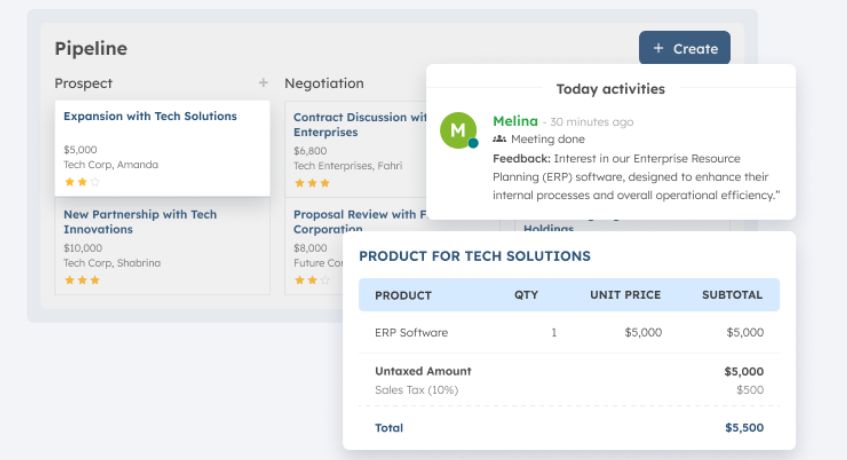Screen dimensions: 847x460
Task: Select the Prospect column header
Action: (83, 83)
